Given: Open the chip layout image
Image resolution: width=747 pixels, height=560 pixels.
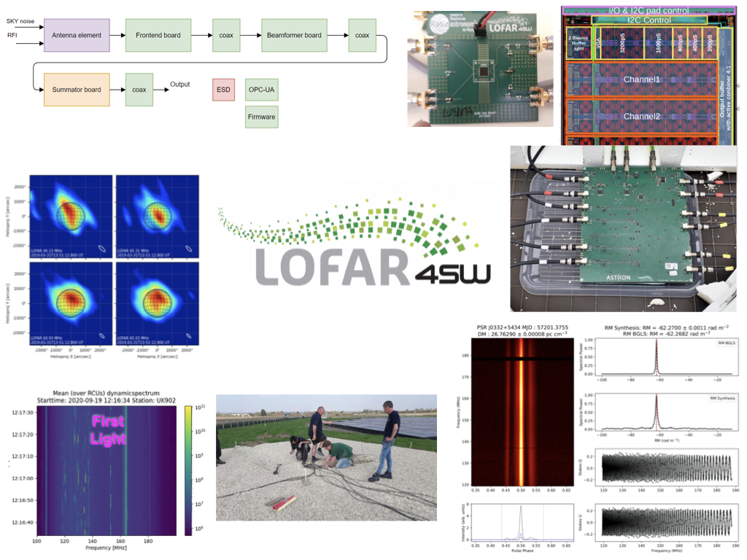Looking at the screenshot, I should tap(649, 75).
